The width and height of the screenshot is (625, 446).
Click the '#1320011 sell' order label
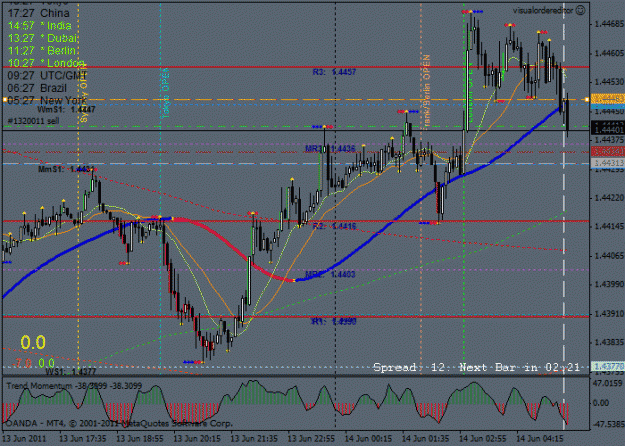coord(33,121)
